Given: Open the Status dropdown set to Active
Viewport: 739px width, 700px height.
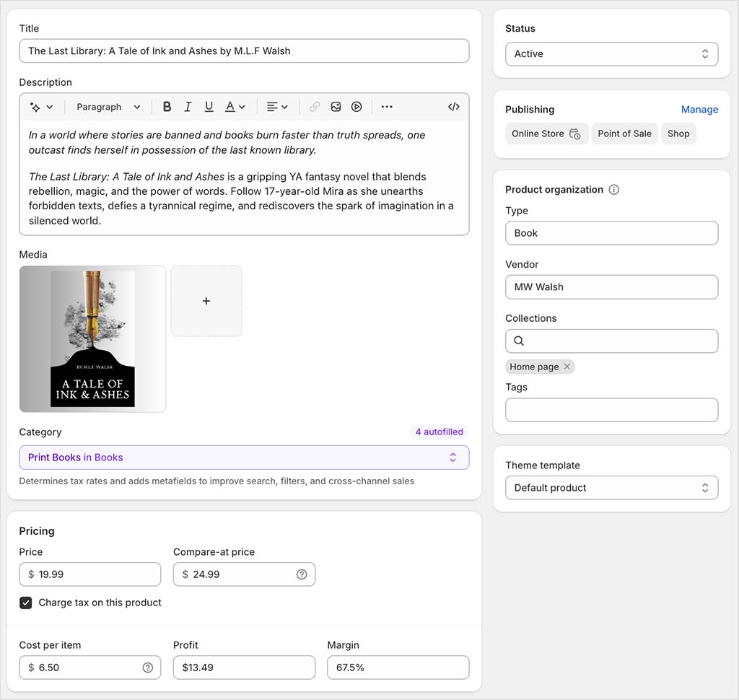Looking at the screenshot, I should 612,53.
